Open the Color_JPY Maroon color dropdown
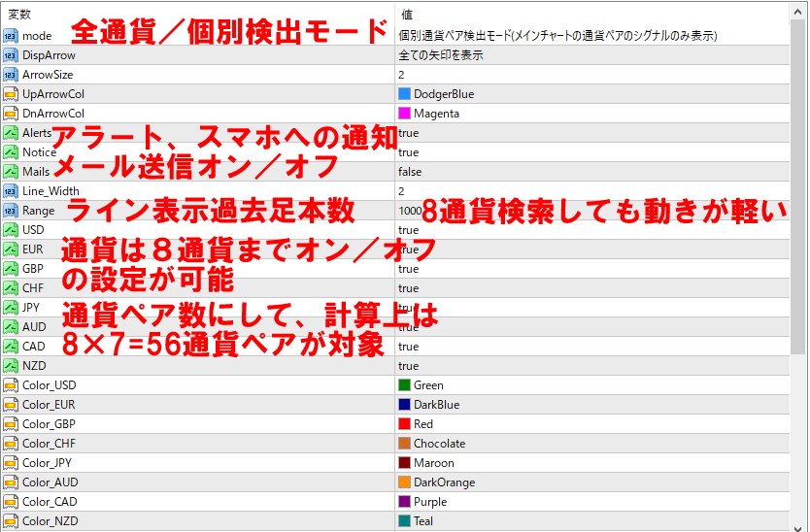 click(x=592, y=463)
